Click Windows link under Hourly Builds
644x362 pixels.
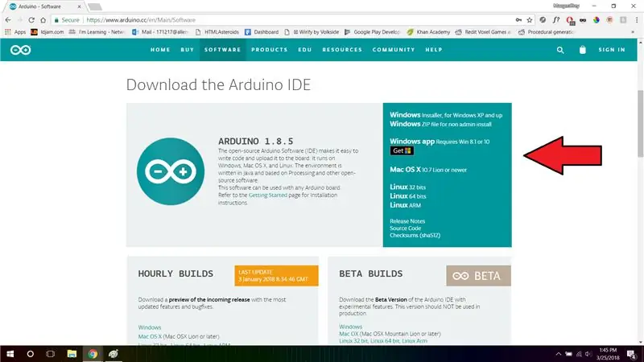pos(150,327)
